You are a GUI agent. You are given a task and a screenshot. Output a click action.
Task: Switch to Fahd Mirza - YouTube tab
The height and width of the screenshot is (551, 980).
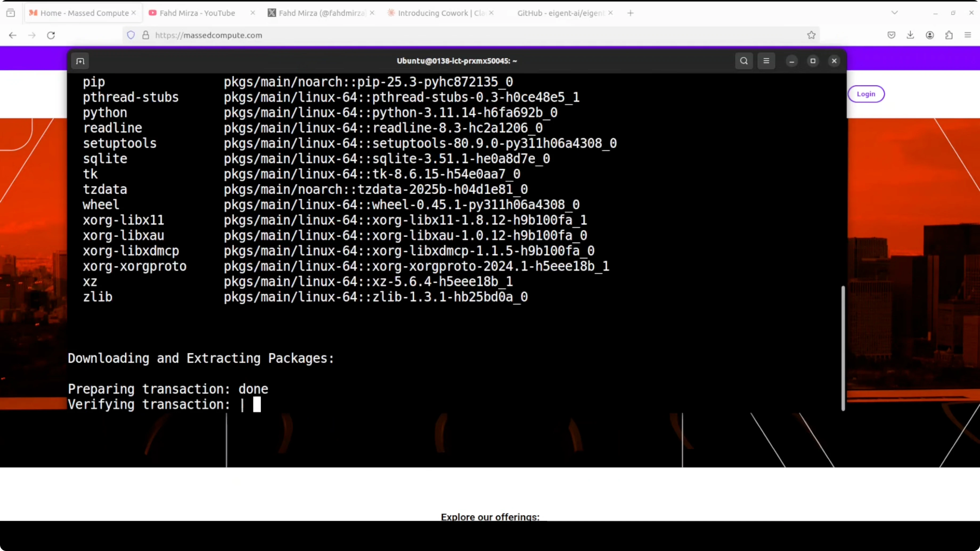(197, 13)
